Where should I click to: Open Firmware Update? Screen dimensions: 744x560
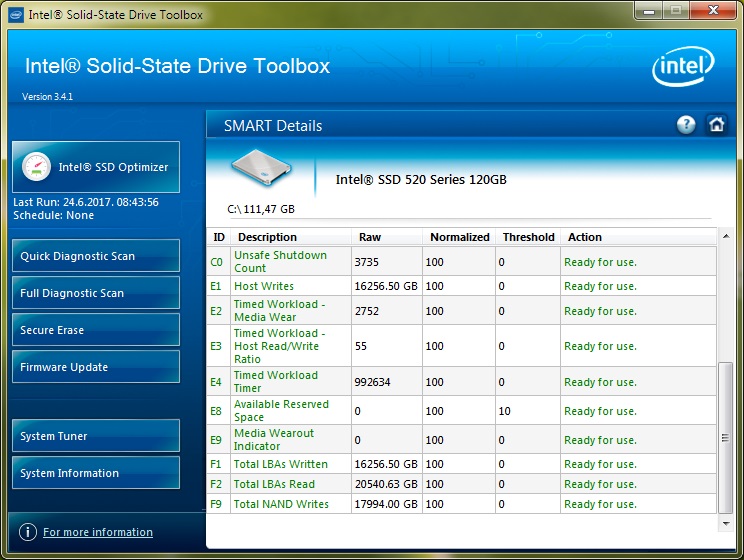[x=96, y=367]
